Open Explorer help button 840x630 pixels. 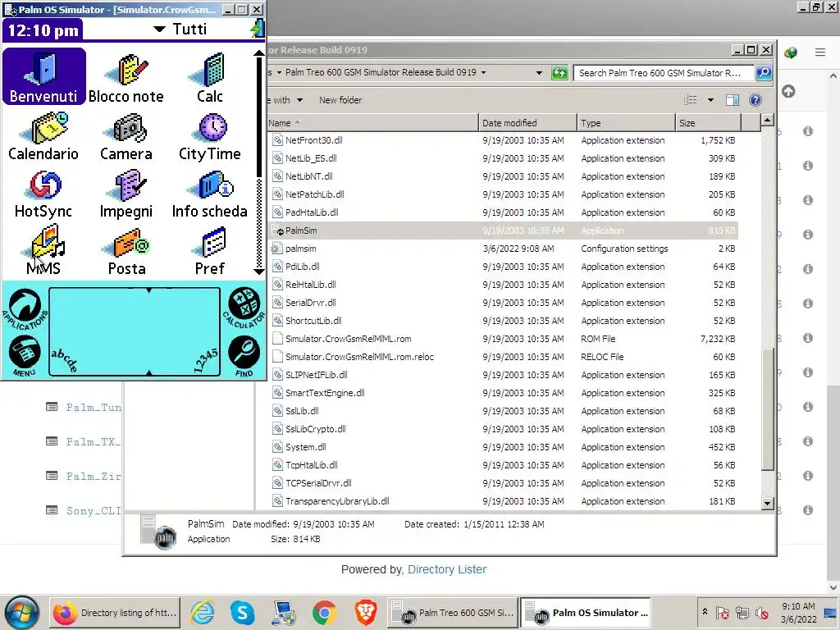coord(756,100)
